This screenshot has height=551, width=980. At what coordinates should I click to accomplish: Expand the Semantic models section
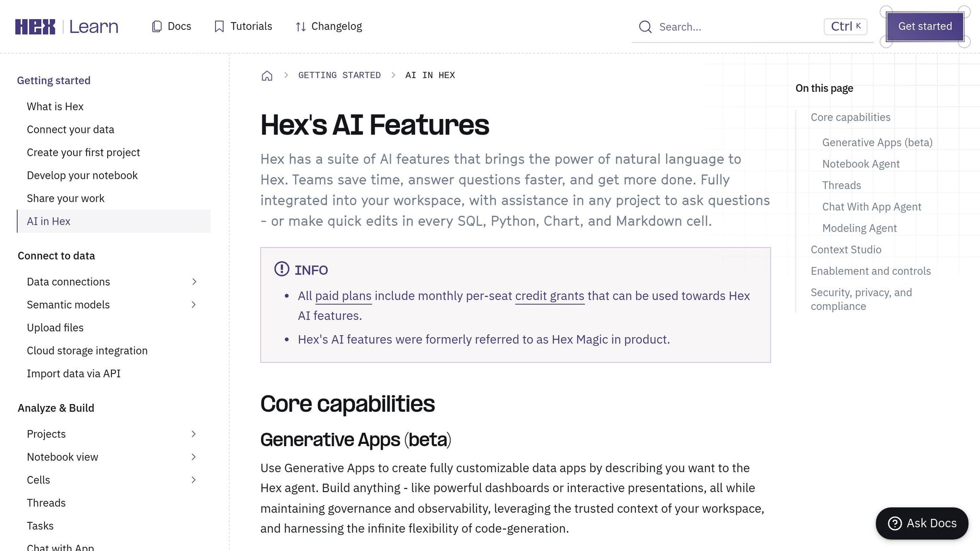pyautogui.click(x=194, y=305)
